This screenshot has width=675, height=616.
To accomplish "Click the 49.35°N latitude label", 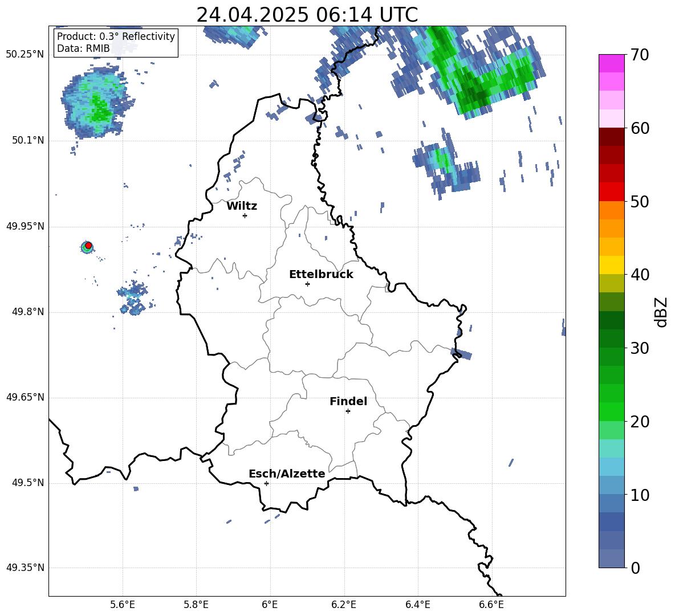I will pyautogui.click(x=25, y=568).
